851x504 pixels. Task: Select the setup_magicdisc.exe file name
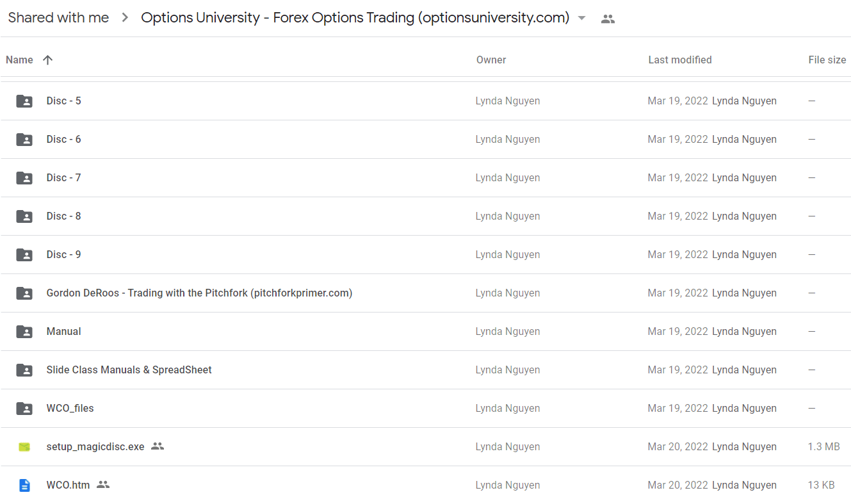(95, 446)
